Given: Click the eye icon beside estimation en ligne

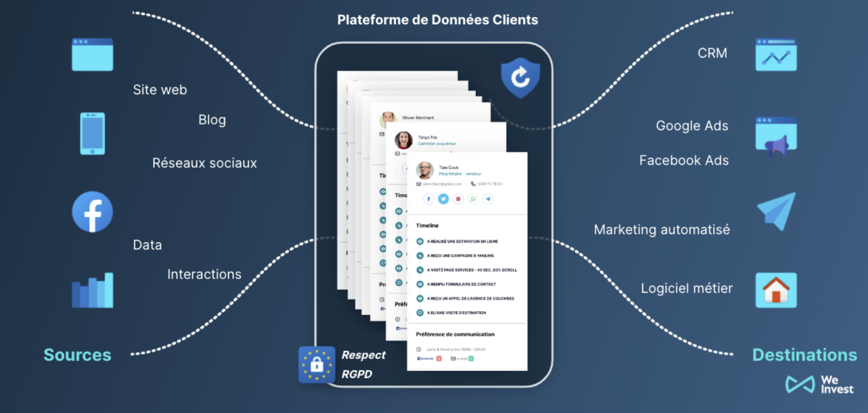Looking at the screenshot, I should point(420,242).
